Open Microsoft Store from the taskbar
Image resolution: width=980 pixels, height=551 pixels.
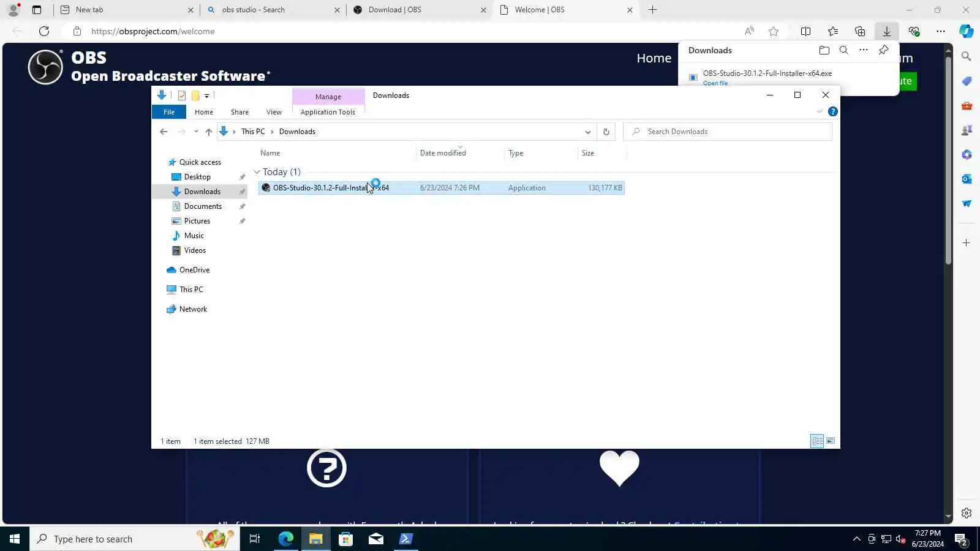[x=345, y=539]
